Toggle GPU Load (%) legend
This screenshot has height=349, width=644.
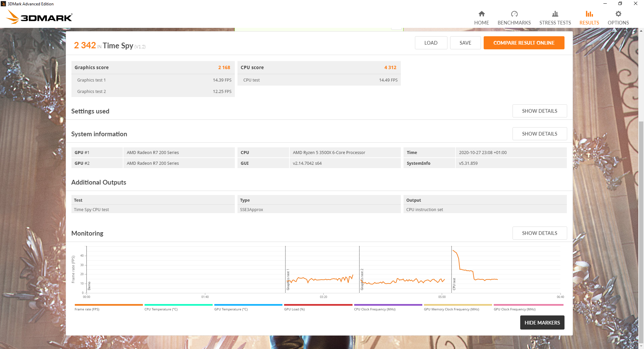pyautogui.click(x=318, y=307)
